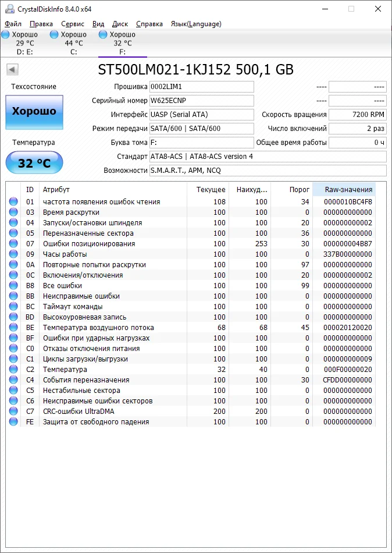This screenshot has height=553, width=392.
Task: Click raw value 0000010BC4F8
Action: point(348,202)
